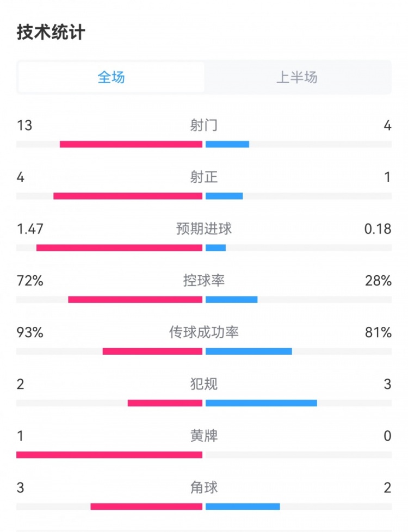Tap the 角球 stat label

tap(204, 487)
